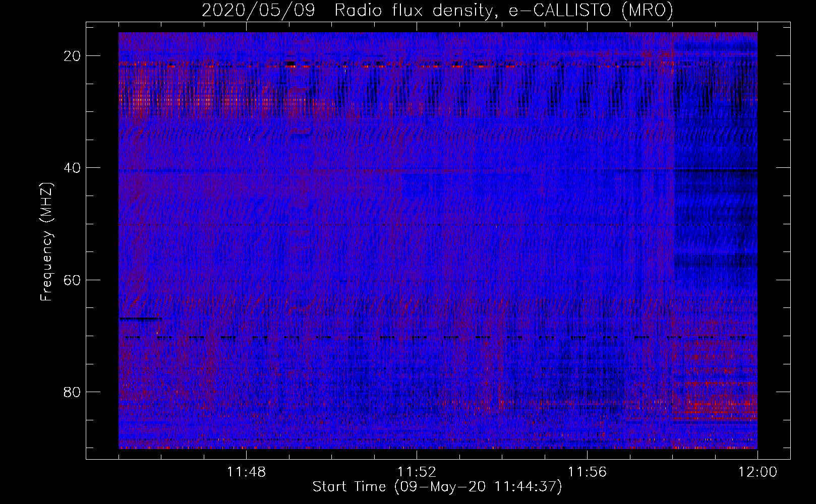Click the '12:00' time tick label
816x504 pixels.
(757, 472)
